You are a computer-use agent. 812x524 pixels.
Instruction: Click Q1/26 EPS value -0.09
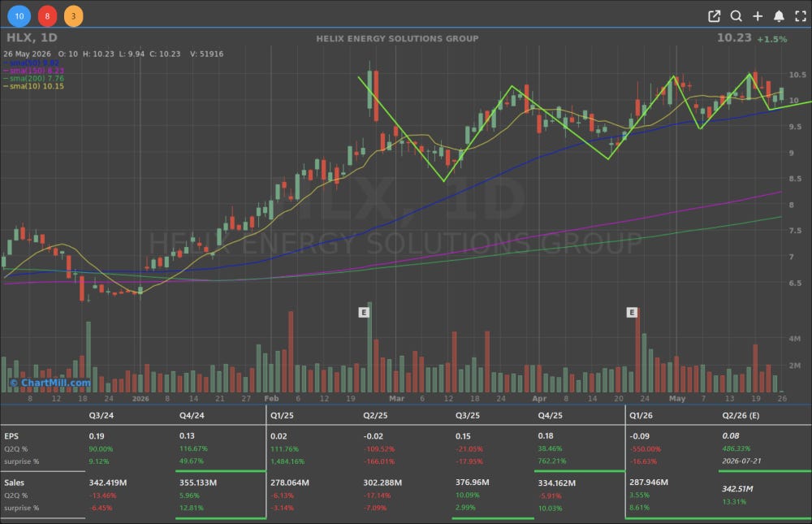639,436
